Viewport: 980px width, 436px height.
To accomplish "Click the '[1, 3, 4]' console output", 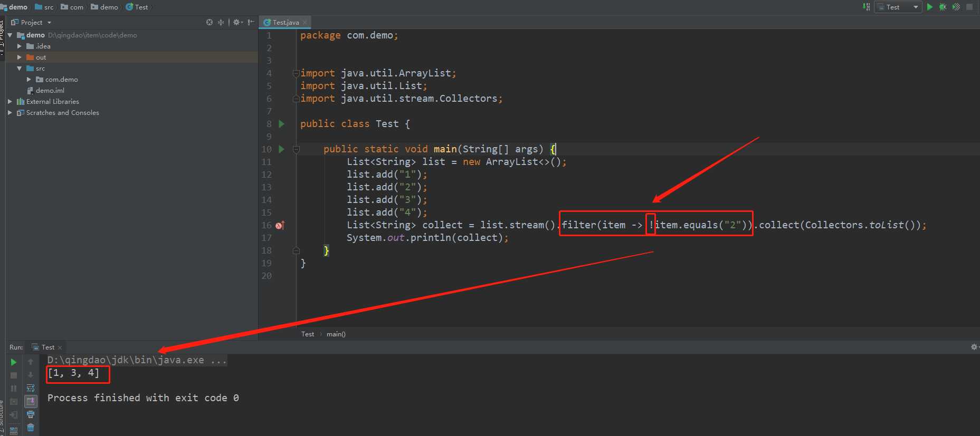I will pos(73,373).
